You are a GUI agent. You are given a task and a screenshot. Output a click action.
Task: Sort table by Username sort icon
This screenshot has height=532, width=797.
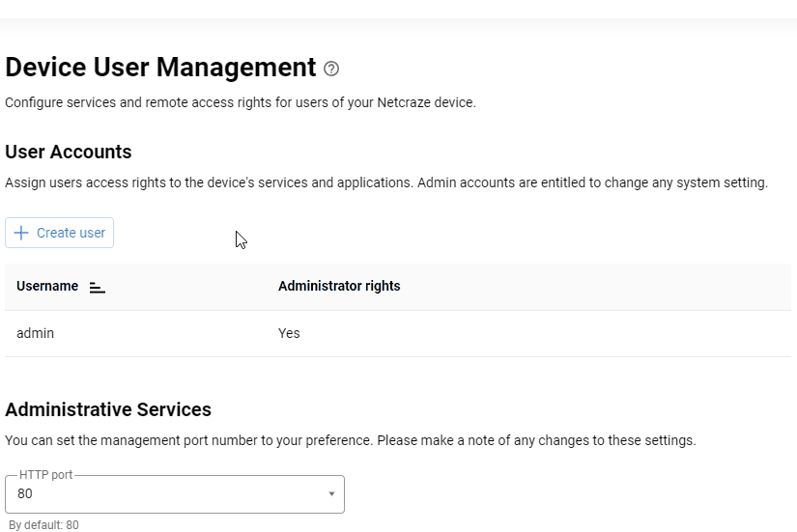(97, 287)
